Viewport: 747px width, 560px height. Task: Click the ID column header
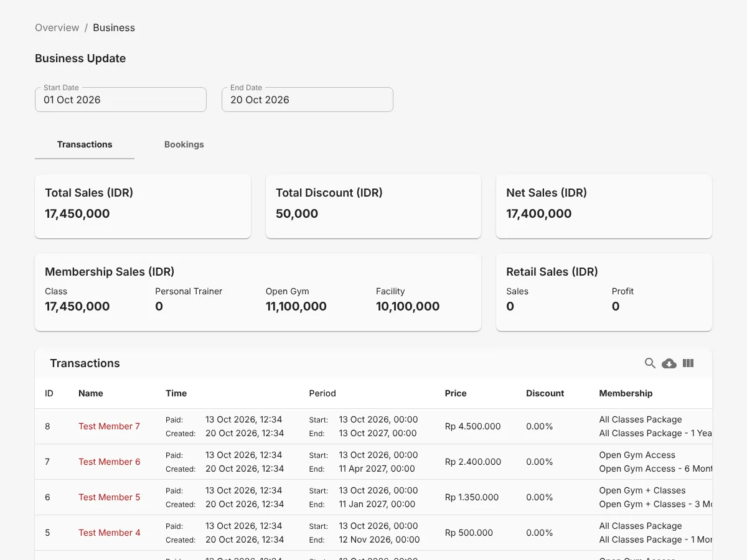[49, 393]
